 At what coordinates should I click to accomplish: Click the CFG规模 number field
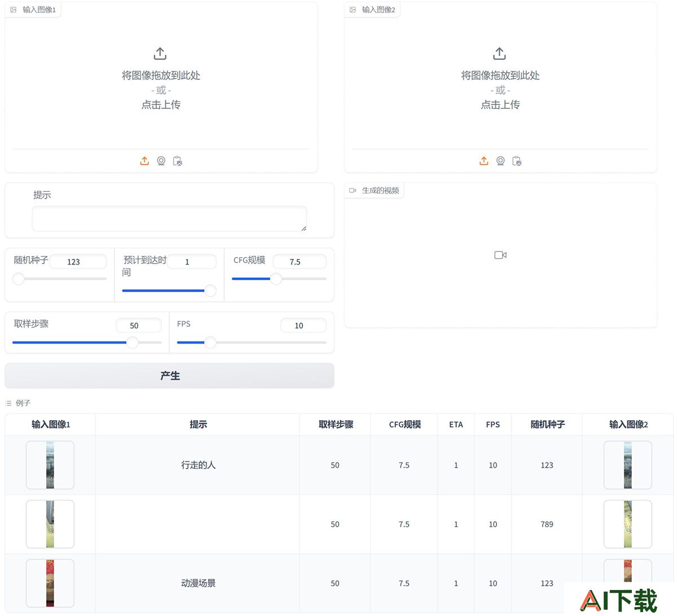click(x=300, y=262)
